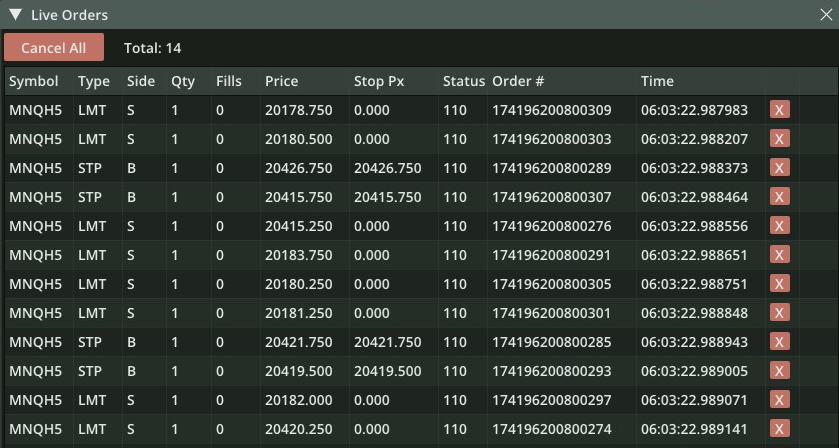Viewport: 839px width, 448px height.
Task: Select order number 174196200800276 cell
Action: [x=552, y=226]
